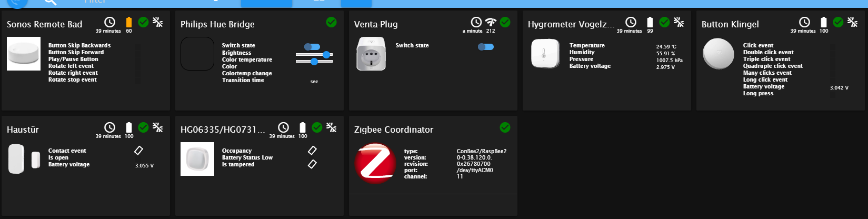The width and height of the screenshot is (868, 219).
Task: Open the Haustür door sensor image
Action: click(24, 159)
